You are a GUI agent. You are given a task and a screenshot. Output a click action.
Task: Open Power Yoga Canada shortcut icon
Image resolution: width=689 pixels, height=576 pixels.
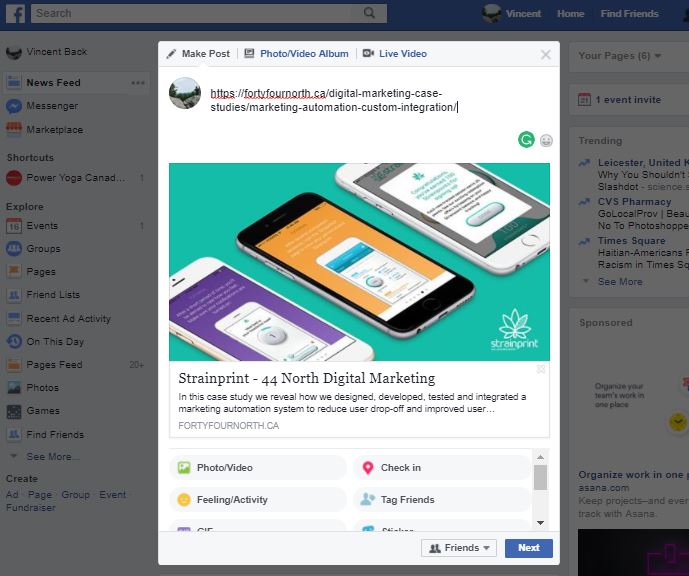tap(14, 178)
